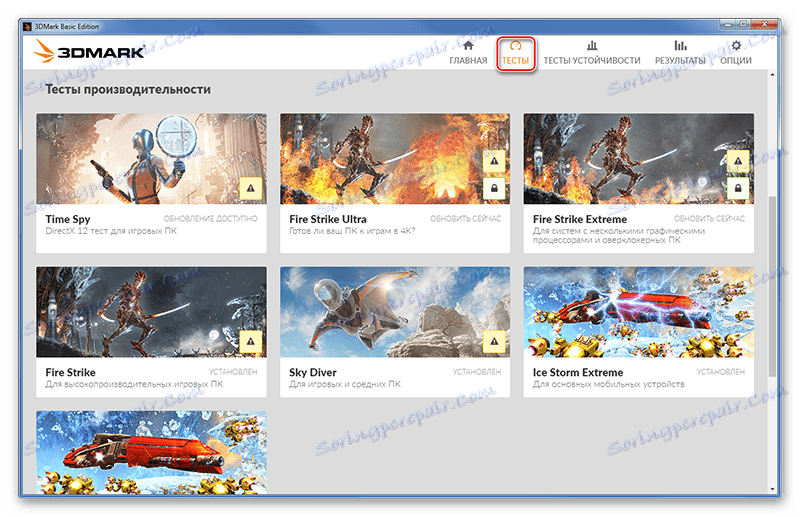Open the Fire Strike Ultra thumbnail
This screenshot has height=517, width=800.
395,159
